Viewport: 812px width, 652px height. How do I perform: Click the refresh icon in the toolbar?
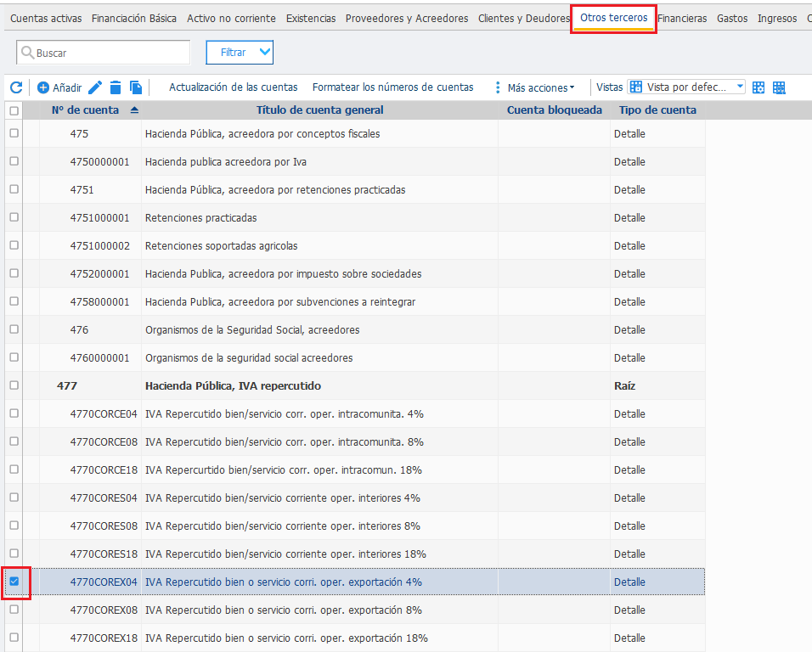[x=17, y=87]
